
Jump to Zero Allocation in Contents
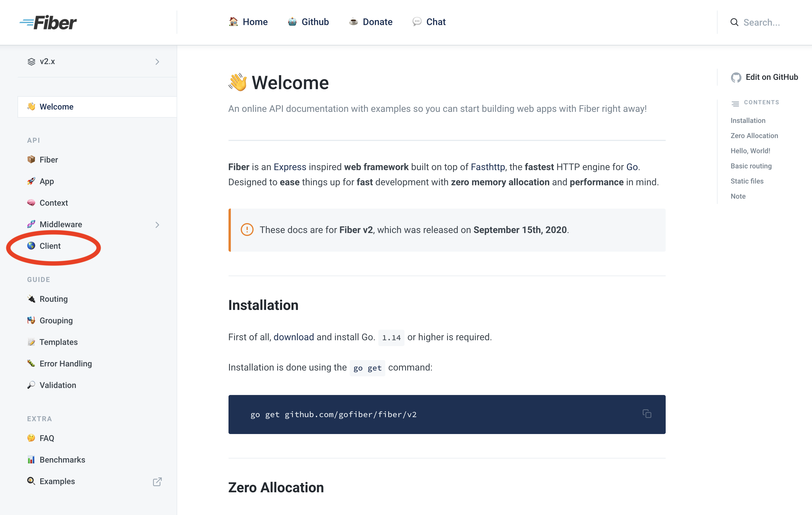754,135
